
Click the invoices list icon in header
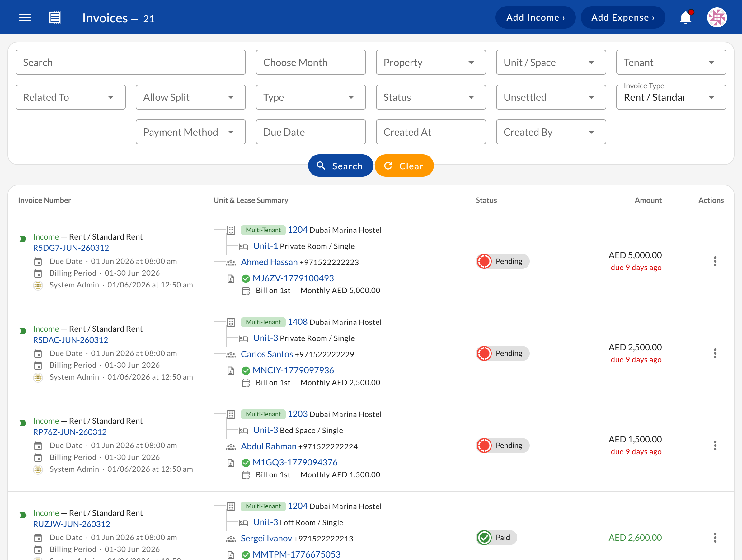pyautogui.click(x=55, y=17)
